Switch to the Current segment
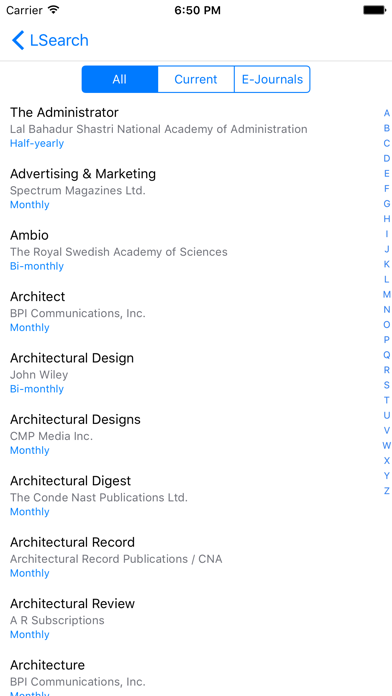The width and height of the screenshot is (392, 696). 196,79
